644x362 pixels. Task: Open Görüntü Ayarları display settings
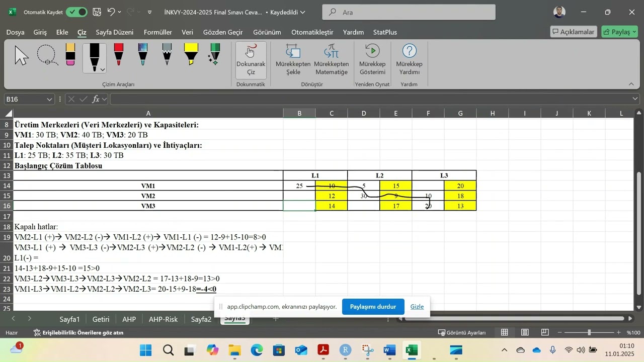(x=461, y=332)
